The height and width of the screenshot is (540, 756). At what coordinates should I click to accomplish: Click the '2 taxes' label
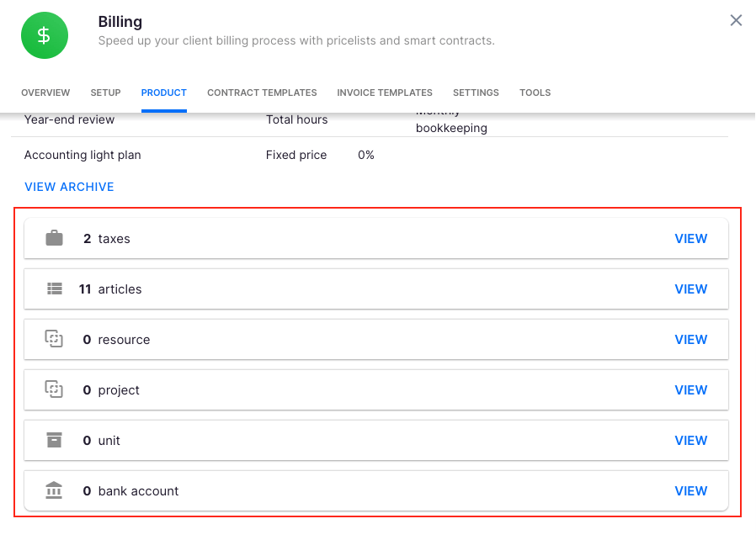pyautogui.click(x=107, y=238)
